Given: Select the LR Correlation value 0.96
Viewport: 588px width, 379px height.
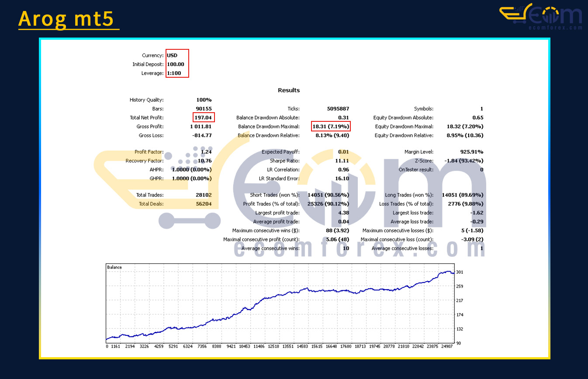Looking at the screenshot, I should click(x=344, y=169).
